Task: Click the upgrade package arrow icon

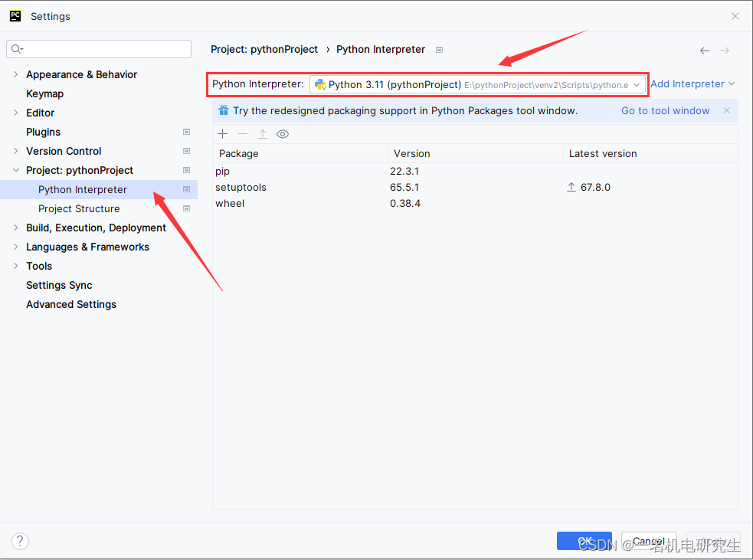Action: [263, 134]
